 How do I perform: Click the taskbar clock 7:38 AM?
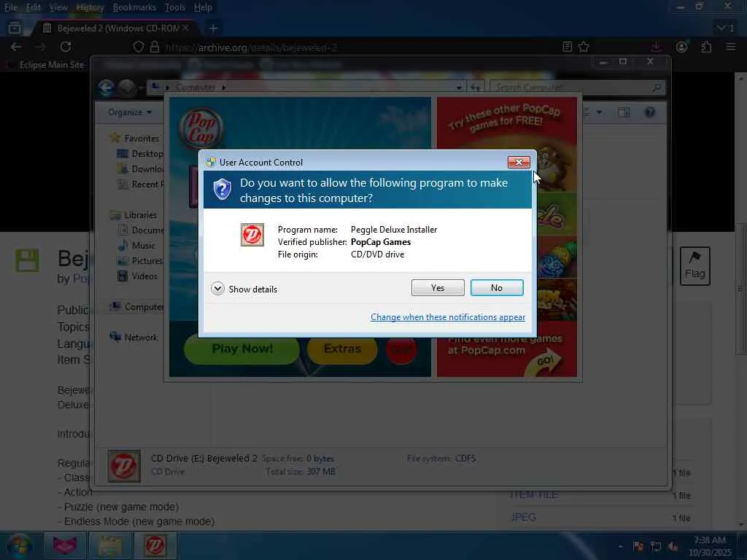(710, 546)
